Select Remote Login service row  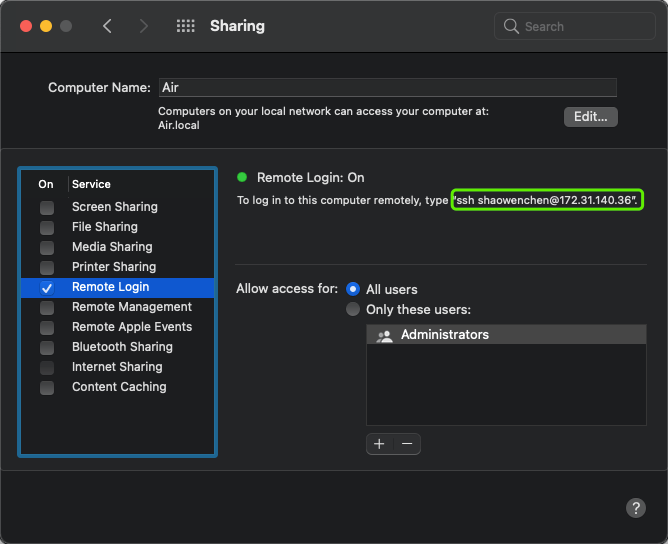118,288
